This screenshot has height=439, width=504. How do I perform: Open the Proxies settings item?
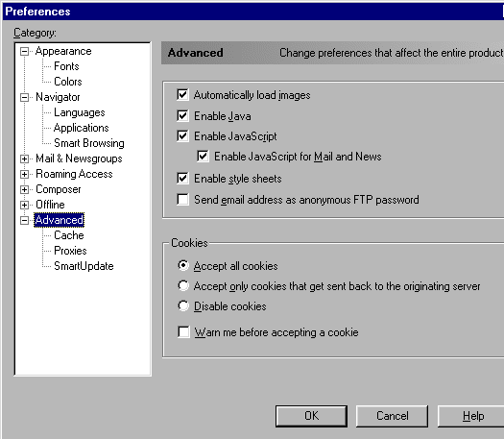click(70, 251)
